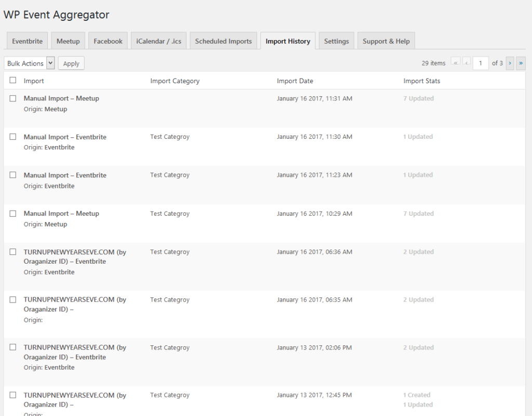532x416 pixels.
Task: Select the Facebook tab
Action: click(x=108, y=41)
